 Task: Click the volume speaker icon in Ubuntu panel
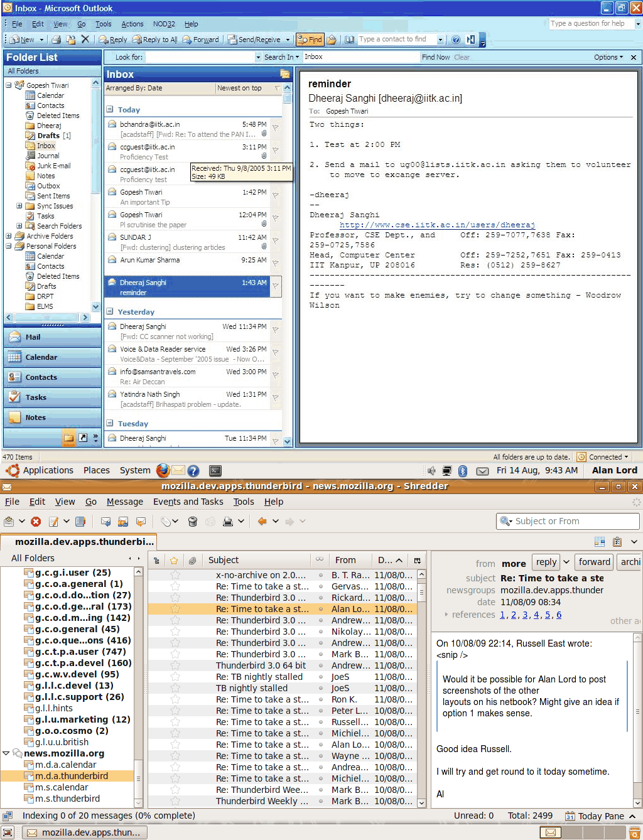[x=431, y=471]
